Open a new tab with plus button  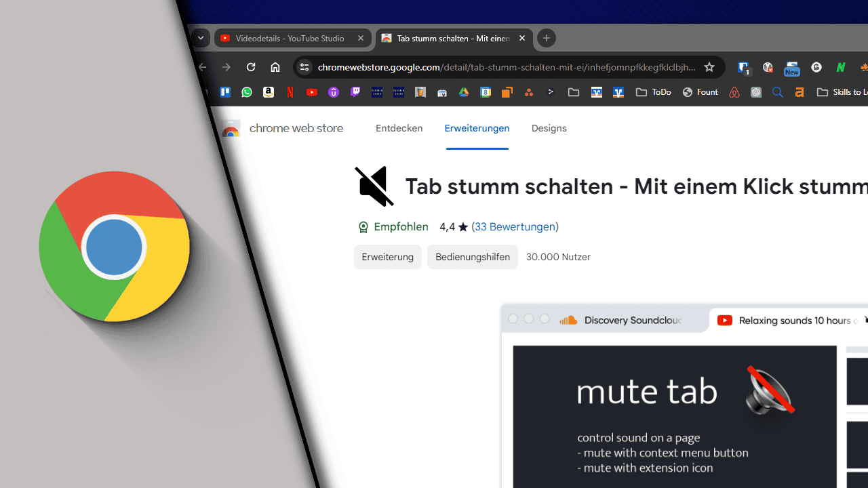click(547, 39)
